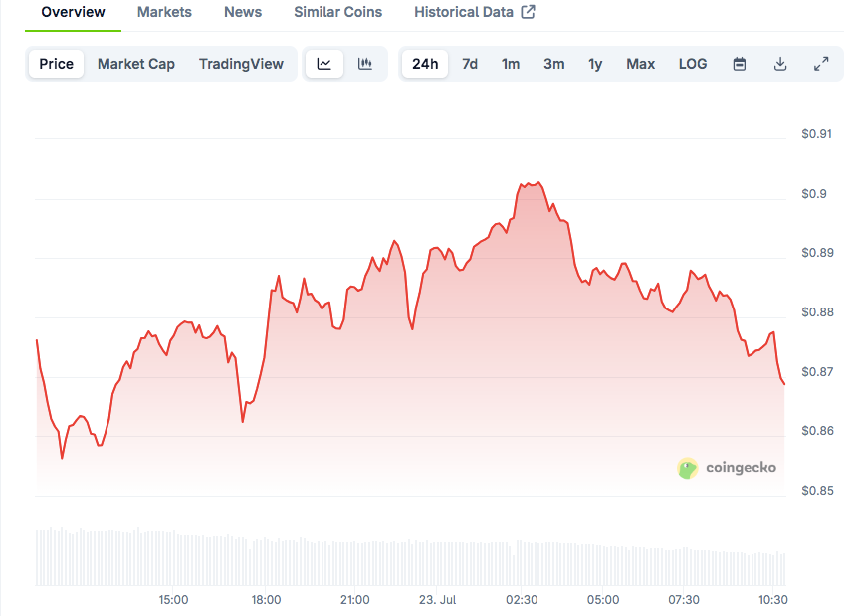Switch to the candlestick chart icon
Viewport: 859px width, 616px height.
click(365, 64)
